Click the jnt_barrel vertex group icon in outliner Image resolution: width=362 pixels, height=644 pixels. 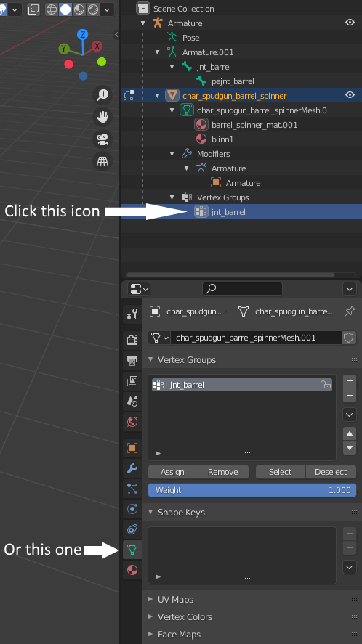(x=201, y=212)
